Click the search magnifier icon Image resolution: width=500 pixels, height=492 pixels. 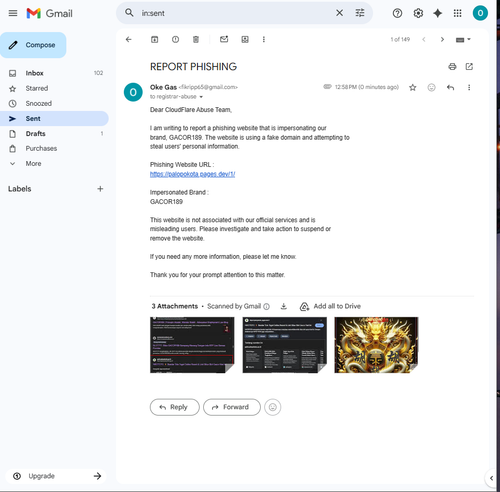point(129,13)
